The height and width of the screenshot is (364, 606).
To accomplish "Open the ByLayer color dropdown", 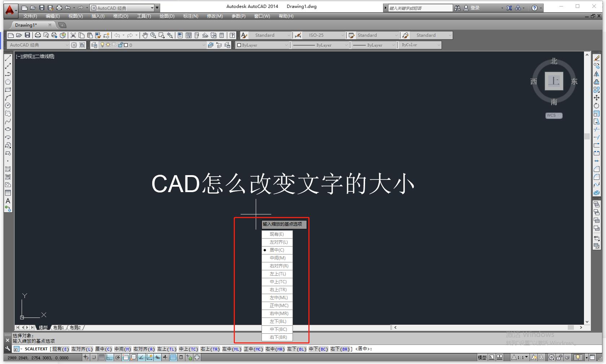I will pos(286,45).
